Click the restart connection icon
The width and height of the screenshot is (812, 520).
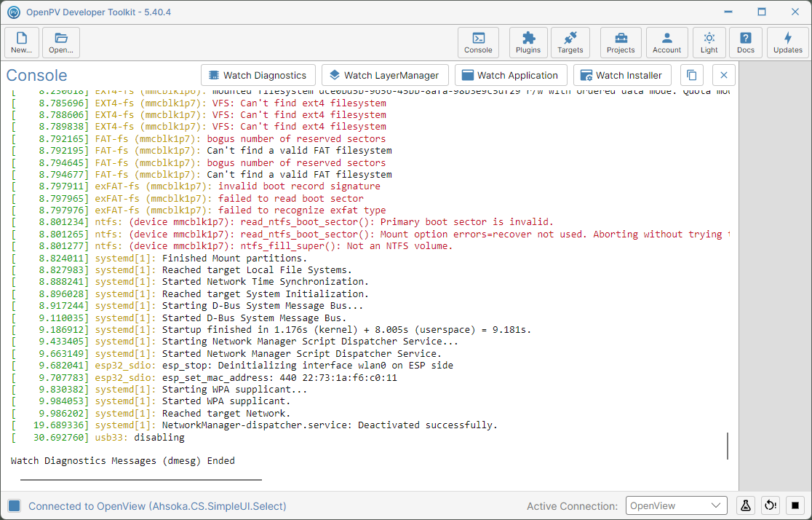pos(771,505)
